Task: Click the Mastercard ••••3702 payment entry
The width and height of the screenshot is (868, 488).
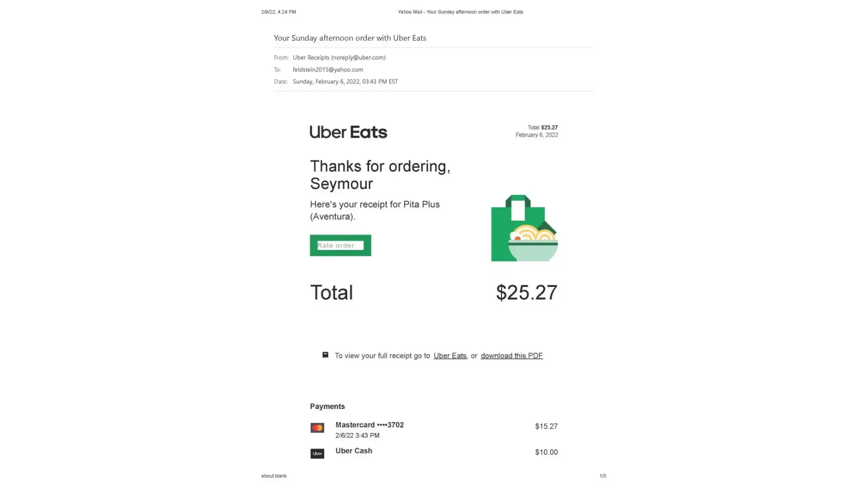Action: (369, 425)
